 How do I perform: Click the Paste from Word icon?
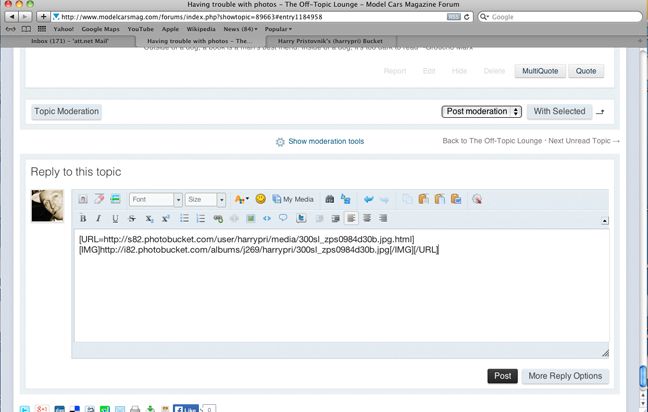pos(456,199)
